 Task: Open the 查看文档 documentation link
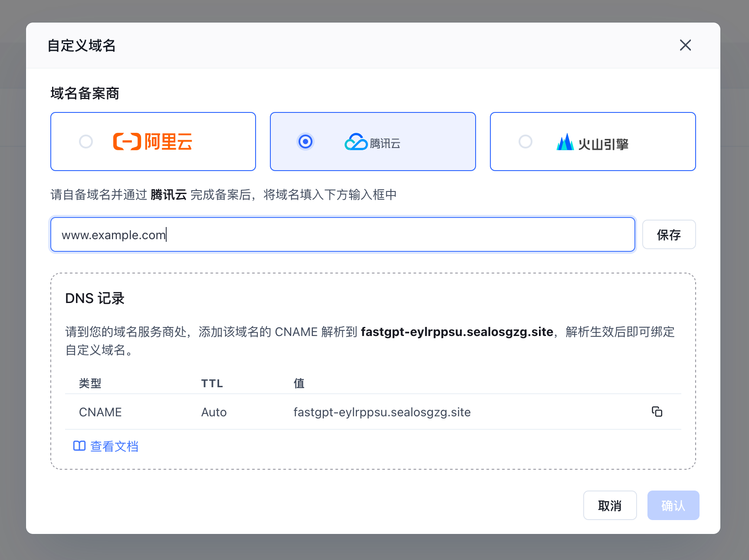(114, 446)
